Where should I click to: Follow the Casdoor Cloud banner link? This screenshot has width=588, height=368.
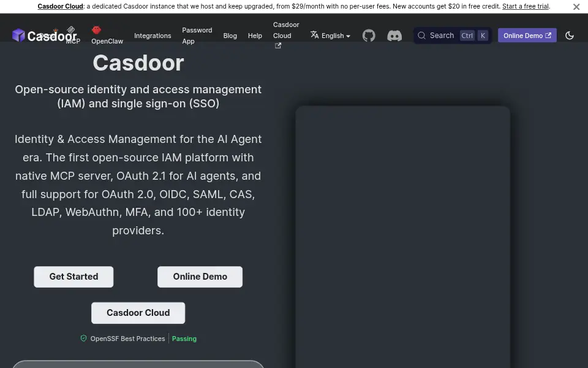pyautogui.click(x=61, y=6)
